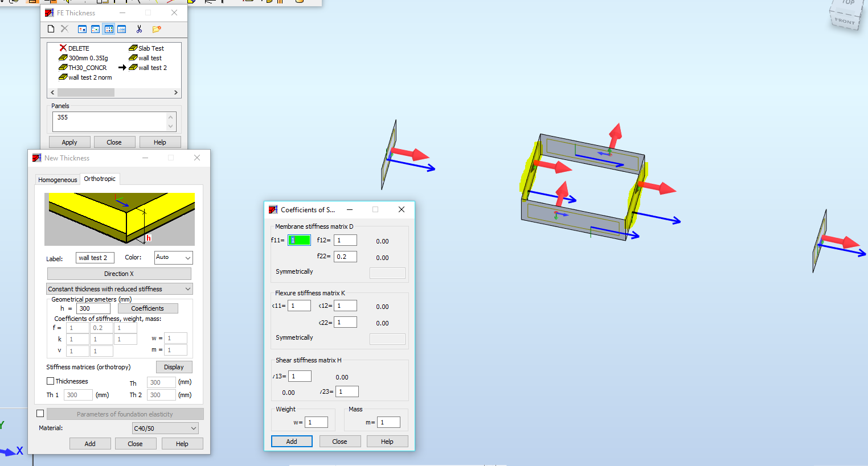868x466 pixels.
Task: Switch to the Orthotropic tab
Action: pos(100,179)
